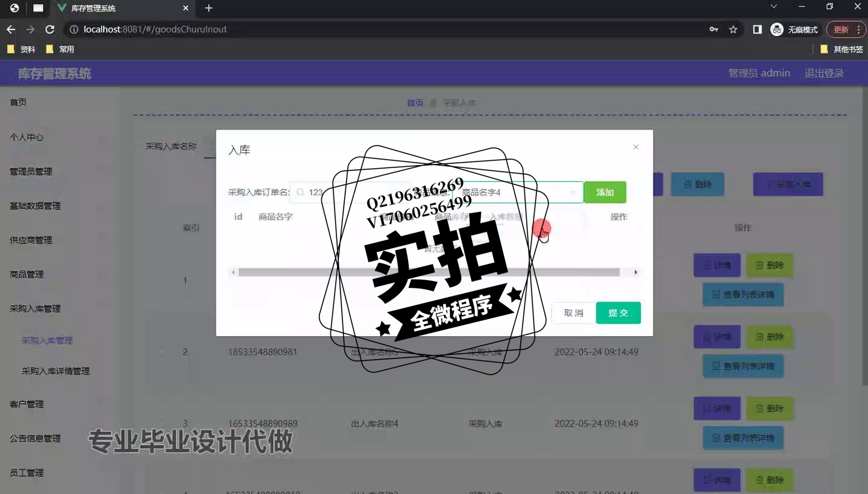Open the 资料 bookmarks folder

click(21, 49)
